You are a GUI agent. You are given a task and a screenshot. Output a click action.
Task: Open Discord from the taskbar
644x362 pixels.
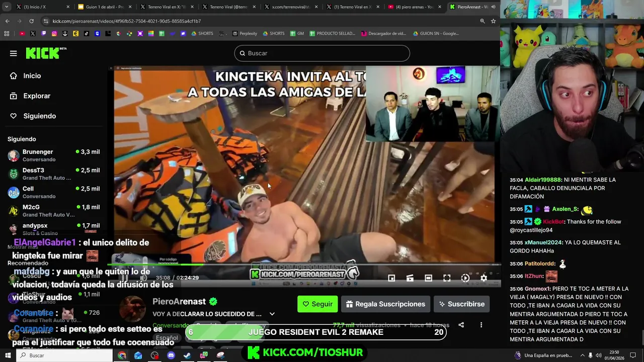tap(171, 355)
